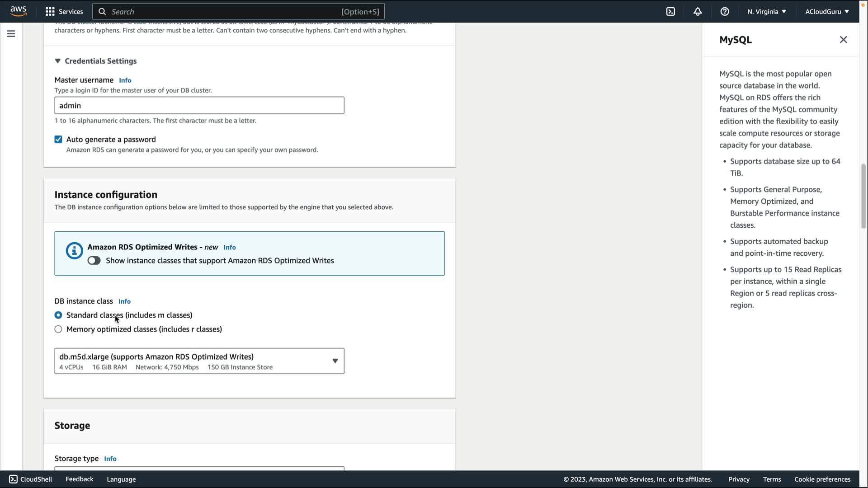The width and height of the screenshot is (868, 488).
Task: Expand the hamburger side navigation
Action: point(11,34)
